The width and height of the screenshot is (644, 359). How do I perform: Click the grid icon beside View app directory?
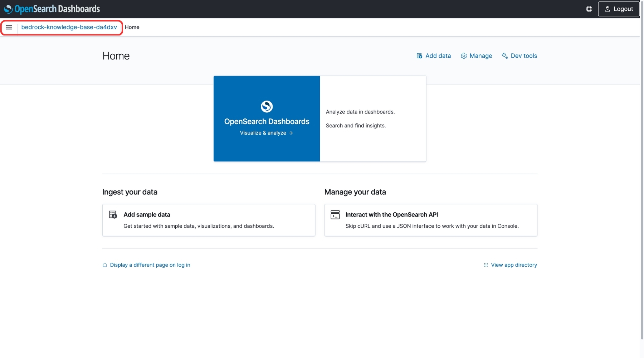(486, 265)
